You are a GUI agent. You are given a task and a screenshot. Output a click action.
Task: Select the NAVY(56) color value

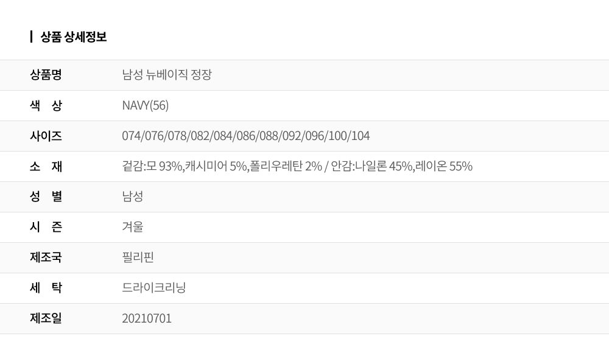coord(146,105)
